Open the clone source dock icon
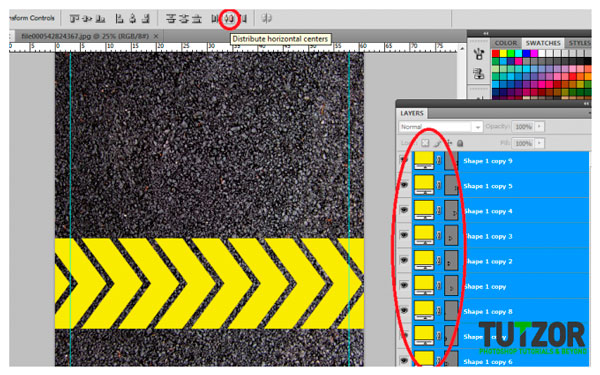 479,73
